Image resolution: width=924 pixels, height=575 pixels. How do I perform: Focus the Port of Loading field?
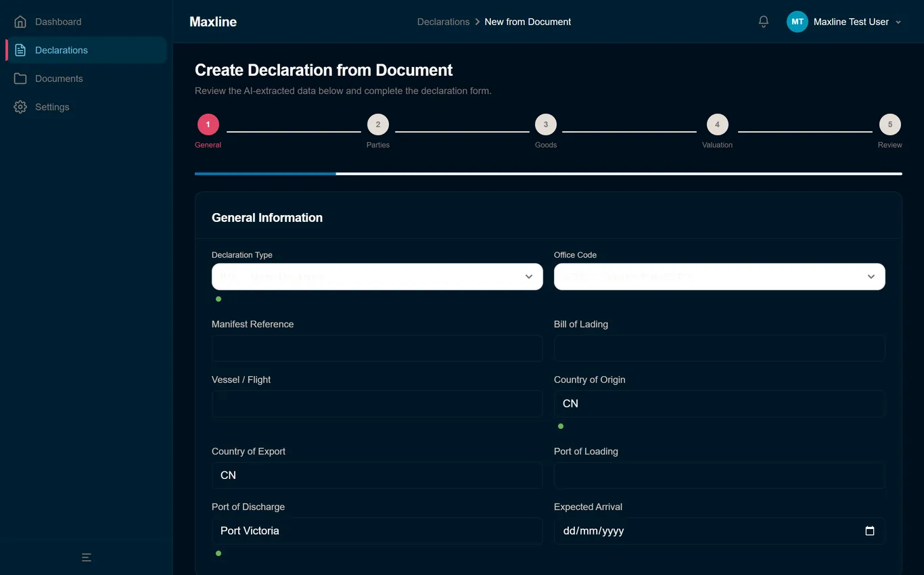click(720, 476)
